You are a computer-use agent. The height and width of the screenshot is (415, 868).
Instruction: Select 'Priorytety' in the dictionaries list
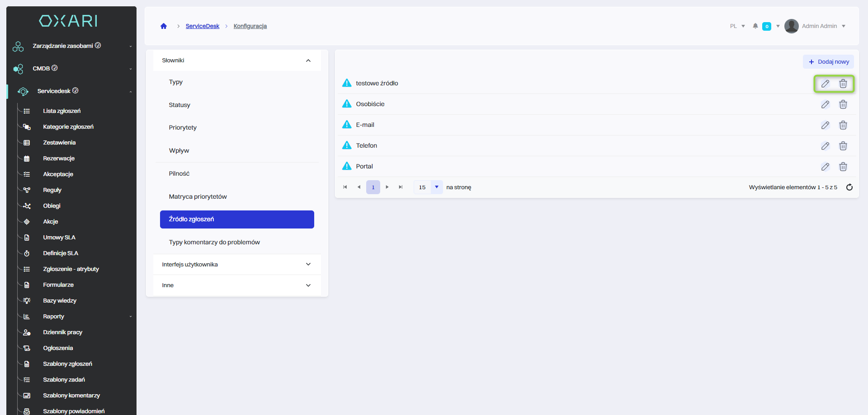(183, 128)
